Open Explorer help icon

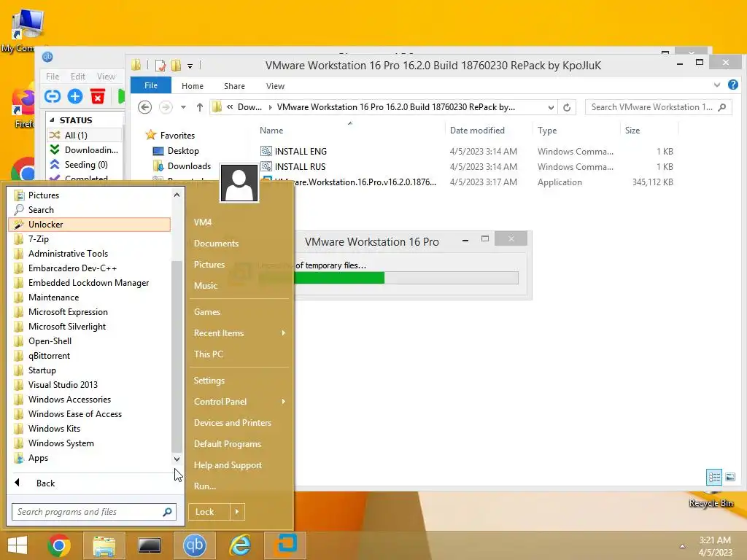point(733,85)
